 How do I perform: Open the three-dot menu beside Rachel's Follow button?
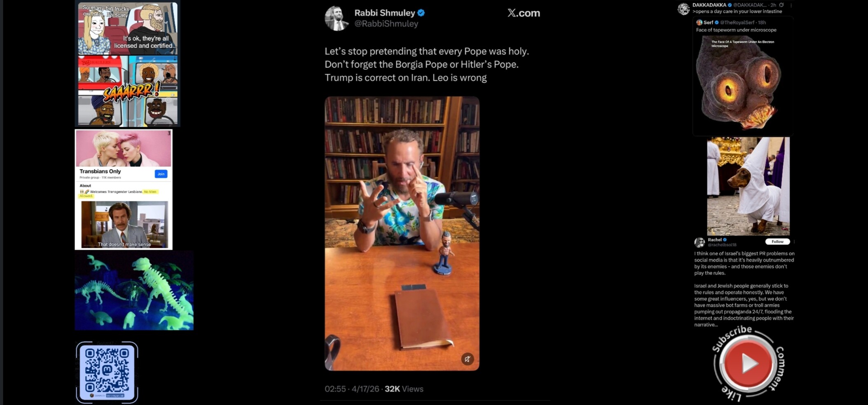pos(794,242)
